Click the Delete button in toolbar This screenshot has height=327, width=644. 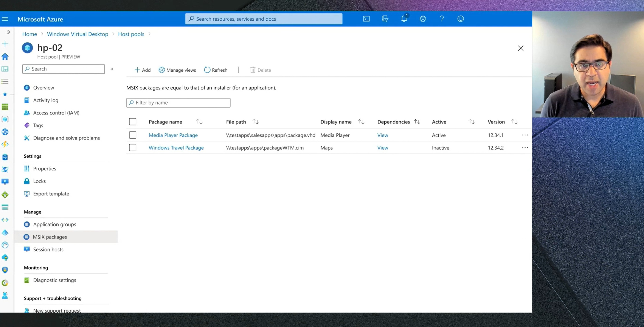(260, 70)
